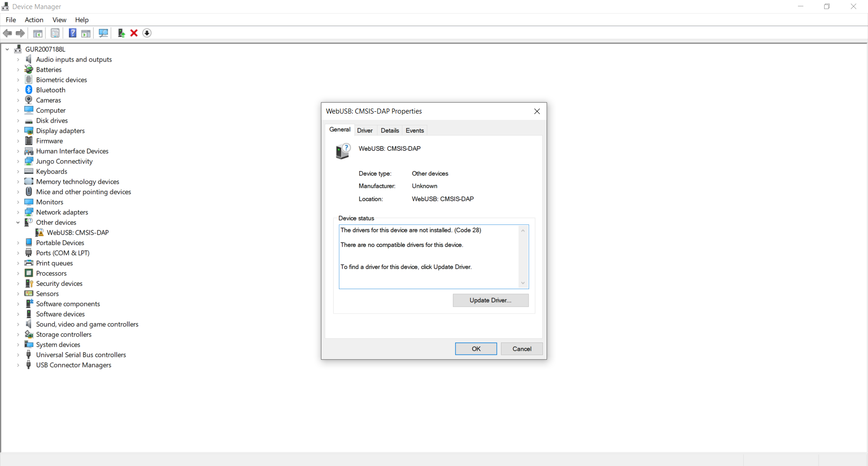868x466 pixels.
Task: Switch to the Driver tab
Action: [365, 130]
